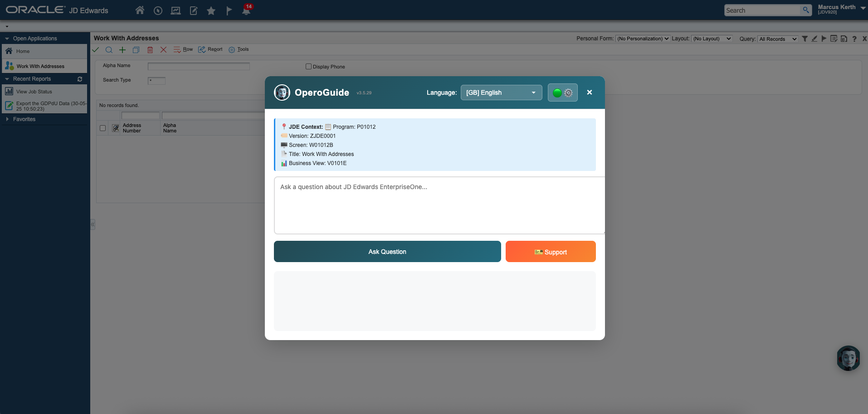868x414 pixels.
Task: Open the Row menu
Action: click(183, 49)
